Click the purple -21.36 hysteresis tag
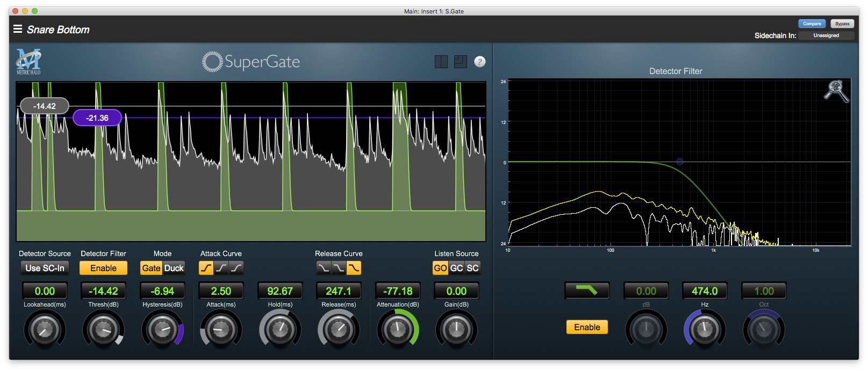The height and width of the screenshot is (371, 868). (x=97, y=118)
